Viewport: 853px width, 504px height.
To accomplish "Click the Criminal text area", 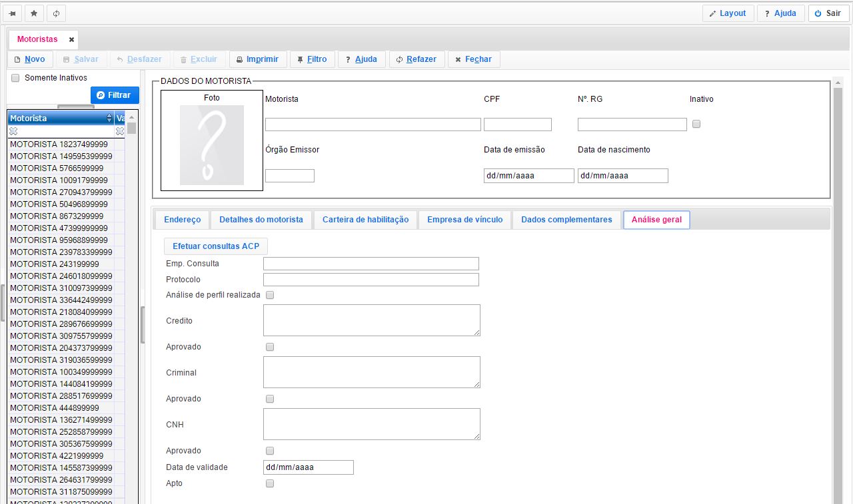I will (x=372, y=372).
